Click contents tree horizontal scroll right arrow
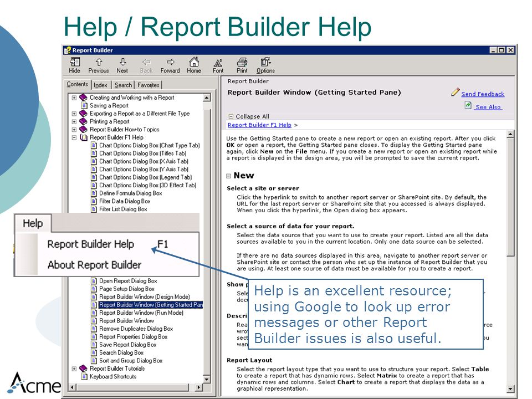The width and height of the screenshot is (532, 399). [x=199, y=387]
